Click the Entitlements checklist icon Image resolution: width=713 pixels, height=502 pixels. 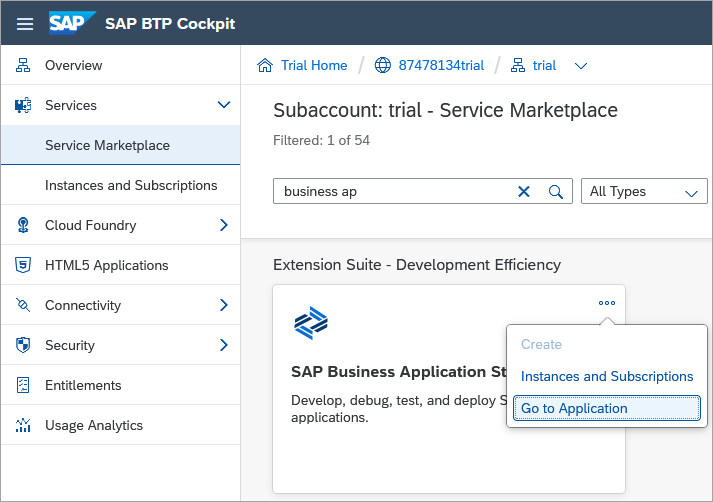coord(23,385)
